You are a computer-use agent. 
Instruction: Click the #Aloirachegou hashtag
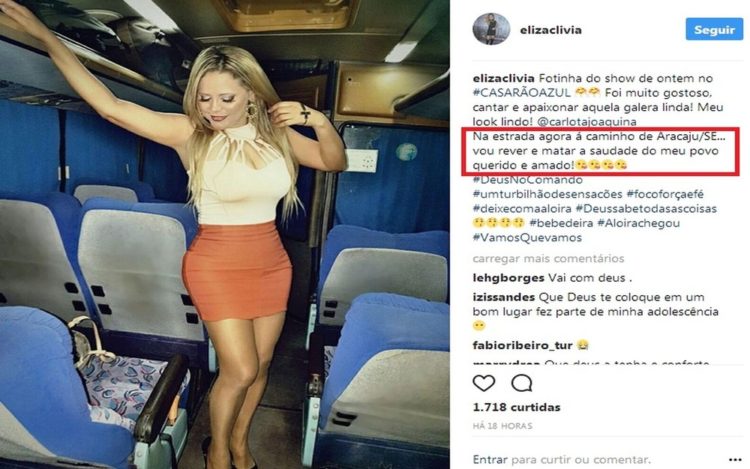[x=639, y=223]
